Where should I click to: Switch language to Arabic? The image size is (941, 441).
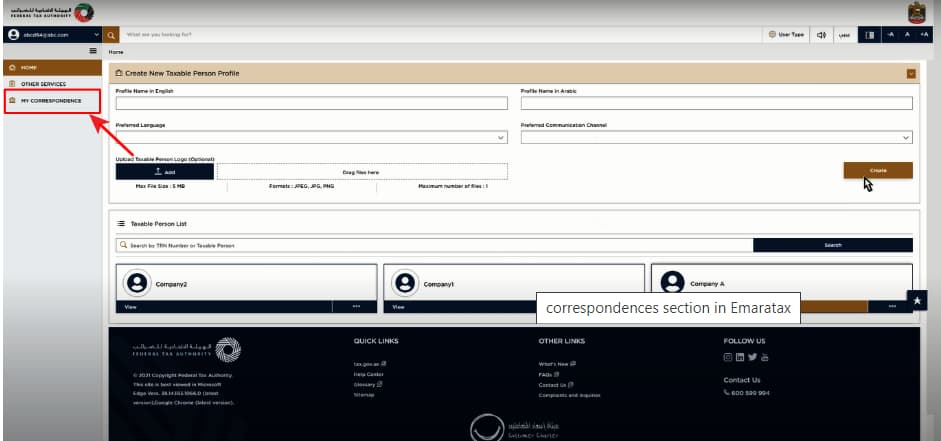[844, 35]
